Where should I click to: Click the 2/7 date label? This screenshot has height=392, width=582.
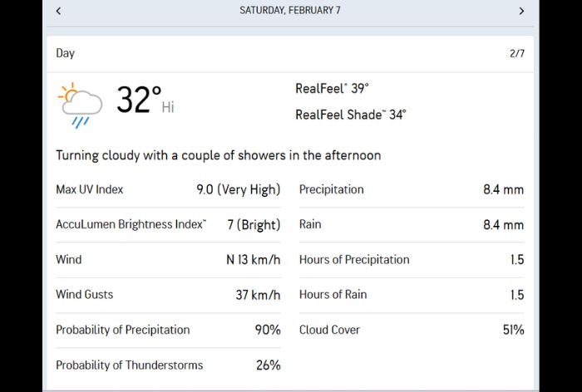[x=516, y=53]
